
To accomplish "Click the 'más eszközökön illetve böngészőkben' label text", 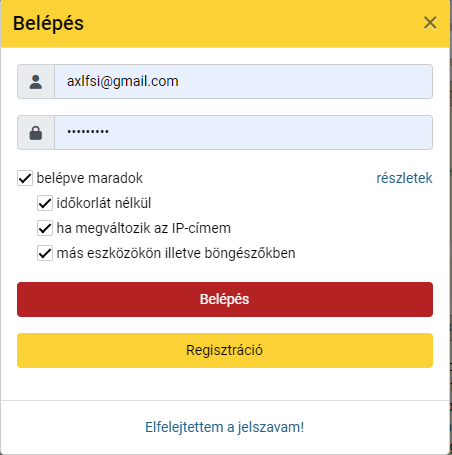I will tap(176, 253).
